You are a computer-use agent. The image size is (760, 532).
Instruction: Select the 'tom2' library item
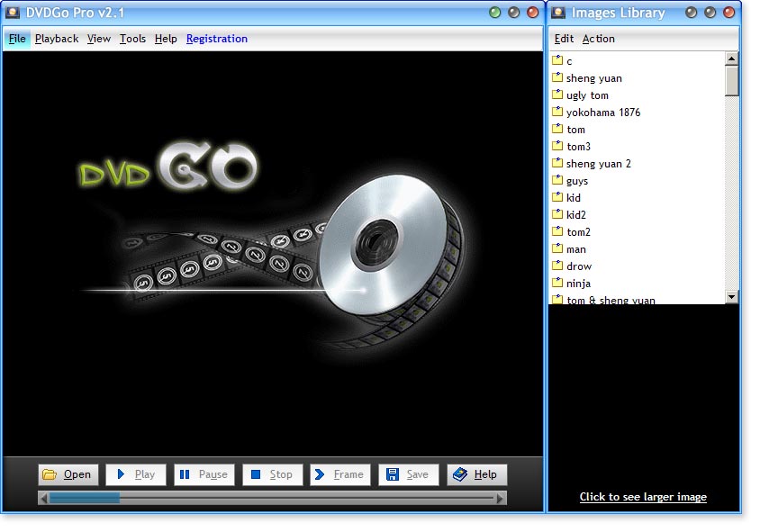(578, 232)
